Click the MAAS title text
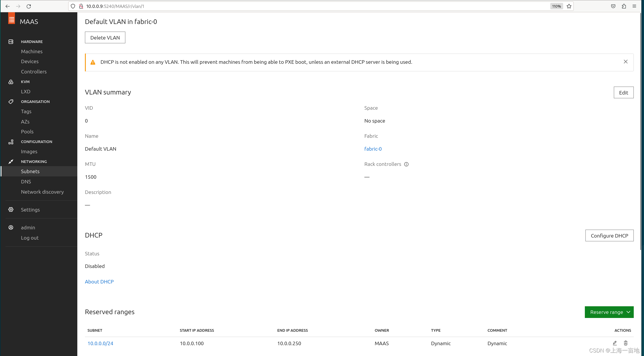 pyautogui.click(x=29, y=22)
